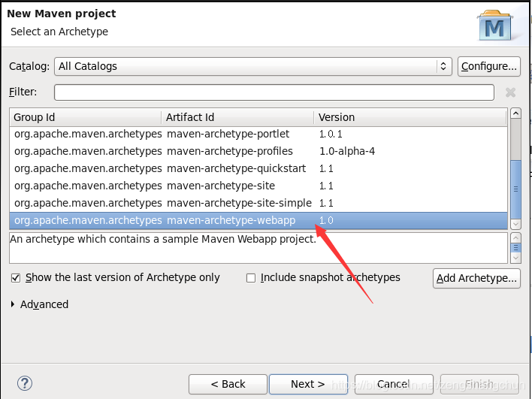532x399 pixels.
Task: Click archetype list scrollbar down arrow
Action: 515,224
